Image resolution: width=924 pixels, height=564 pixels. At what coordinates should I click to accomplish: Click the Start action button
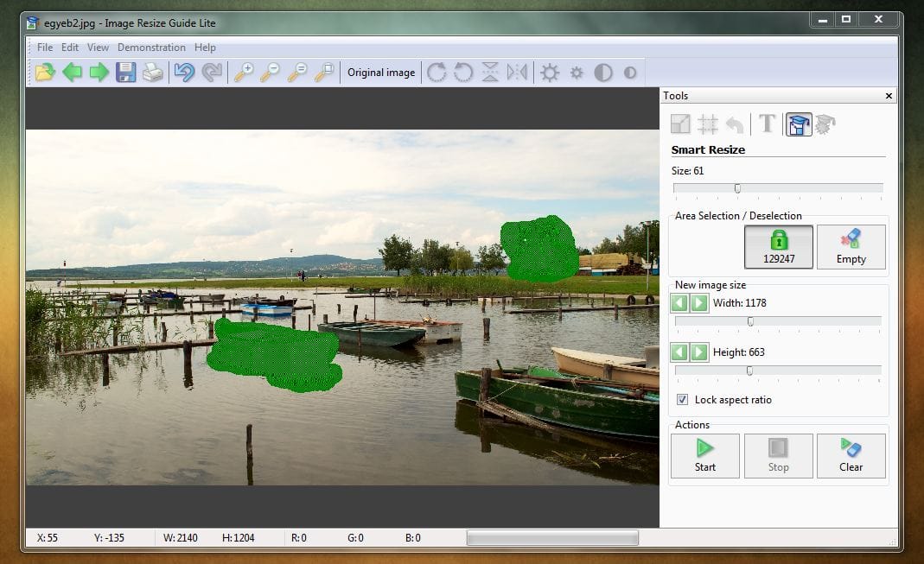(x=704, y=456)
